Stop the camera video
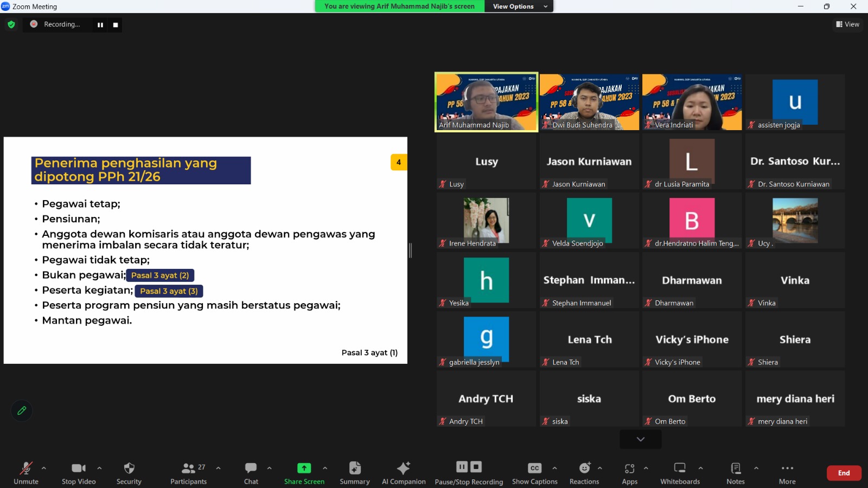The height and width of the screenshot is (488, 868). pyautogui.click(x=79, y=468)
